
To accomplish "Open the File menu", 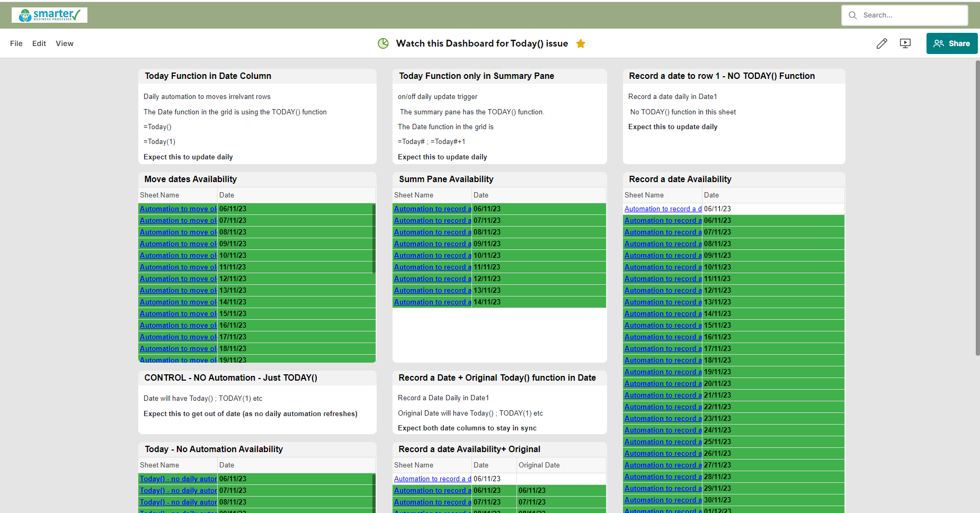I will [16, 43].
